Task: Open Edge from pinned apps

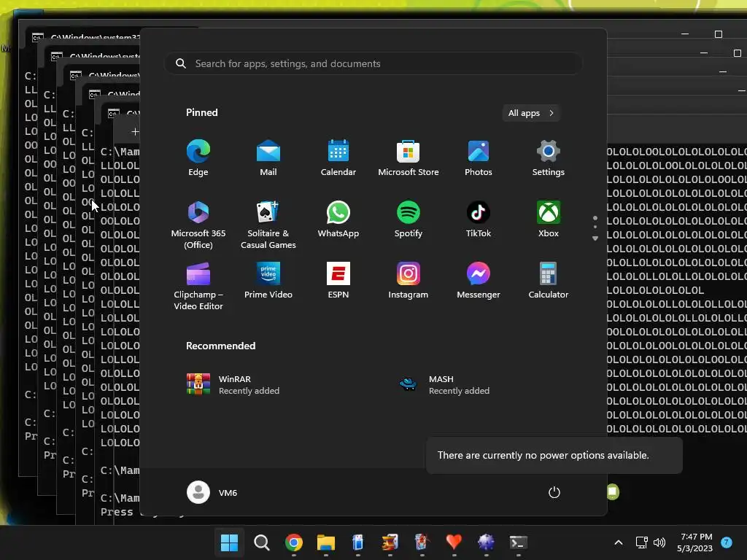Action: pyautogui.click(x=198, y=158)
